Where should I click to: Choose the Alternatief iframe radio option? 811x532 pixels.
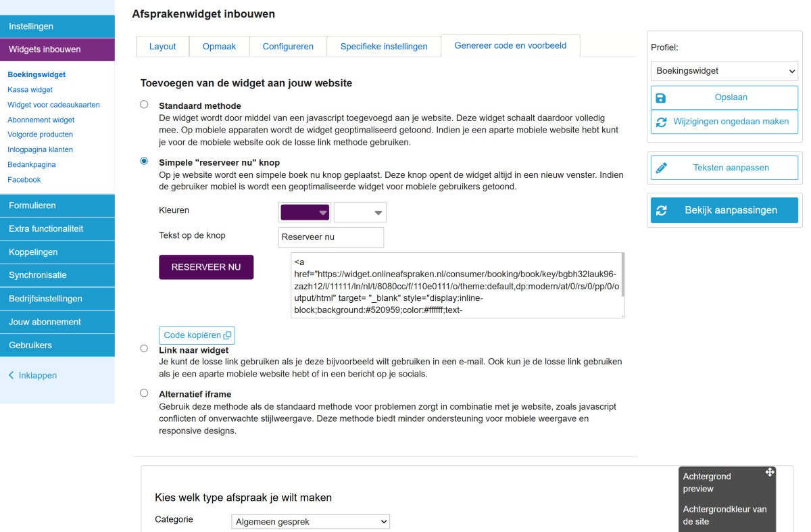(x=144, y=393)
